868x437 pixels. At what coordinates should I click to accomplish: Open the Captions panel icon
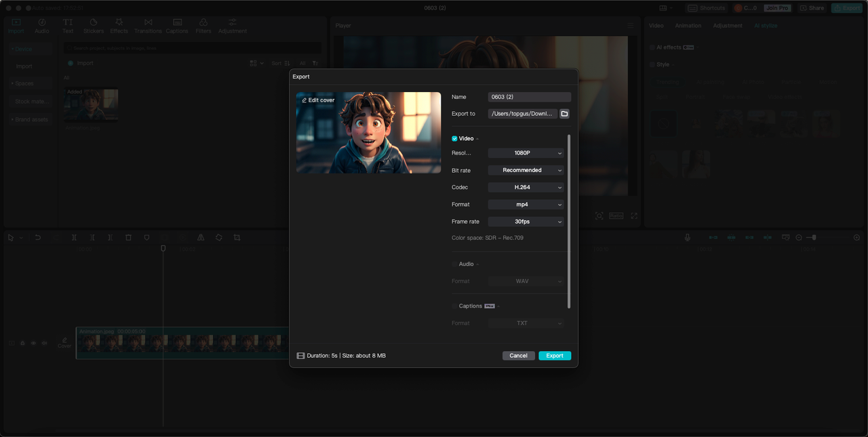pyautogui.click(x=177, y=22)
